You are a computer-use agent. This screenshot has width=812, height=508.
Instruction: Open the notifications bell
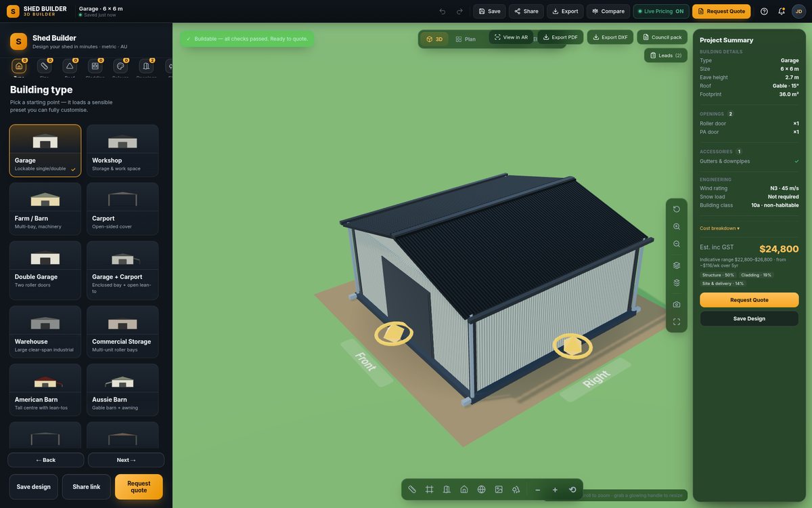point(782,12)
